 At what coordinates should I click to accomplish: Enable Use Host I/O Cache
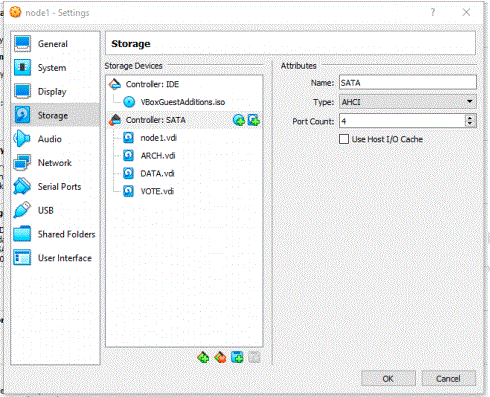[344, 139]
